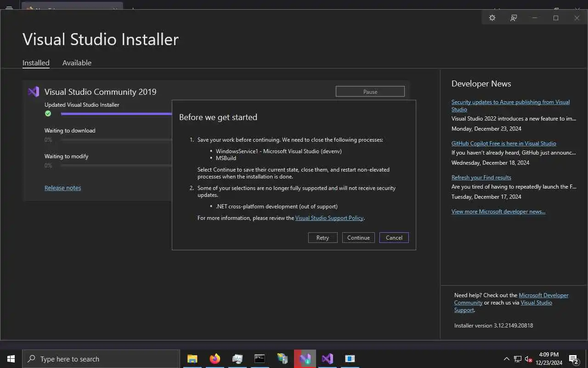Image resolution: width=588 pixels, height=368 pixels.
Task: Click the taskbar clock showing 4:09 PM
Action: tap(548, 359)
